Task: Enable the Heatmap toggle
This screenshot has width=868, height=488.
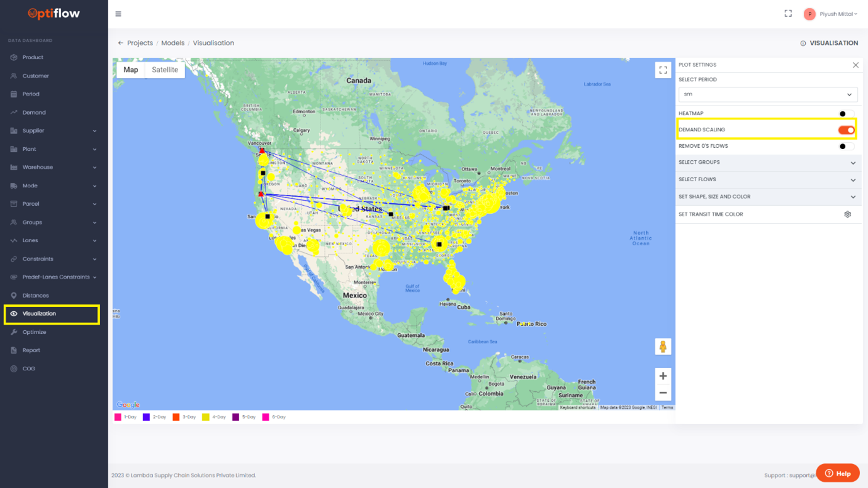Action: [846, 114]
